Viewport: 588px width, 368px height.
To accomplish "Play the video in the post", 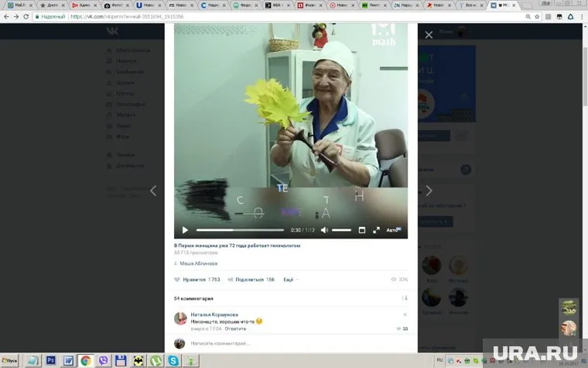I will (185, 230).
